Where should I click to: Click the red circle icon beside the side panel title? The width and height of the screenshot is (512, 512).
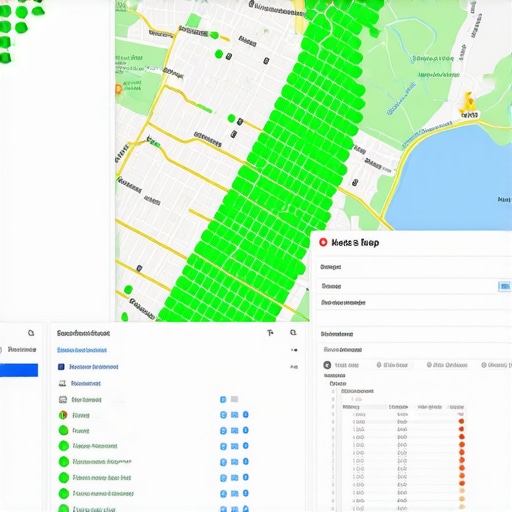[x=323, y=242]
